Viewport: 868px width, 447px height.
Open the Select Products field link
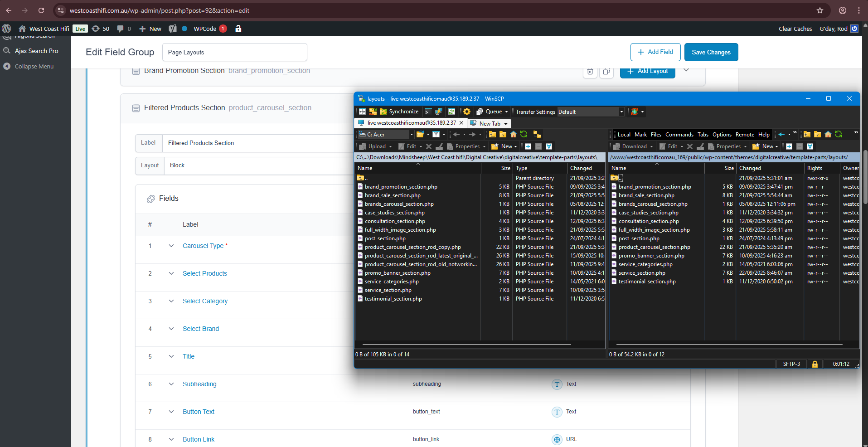(x=204, y=273)
